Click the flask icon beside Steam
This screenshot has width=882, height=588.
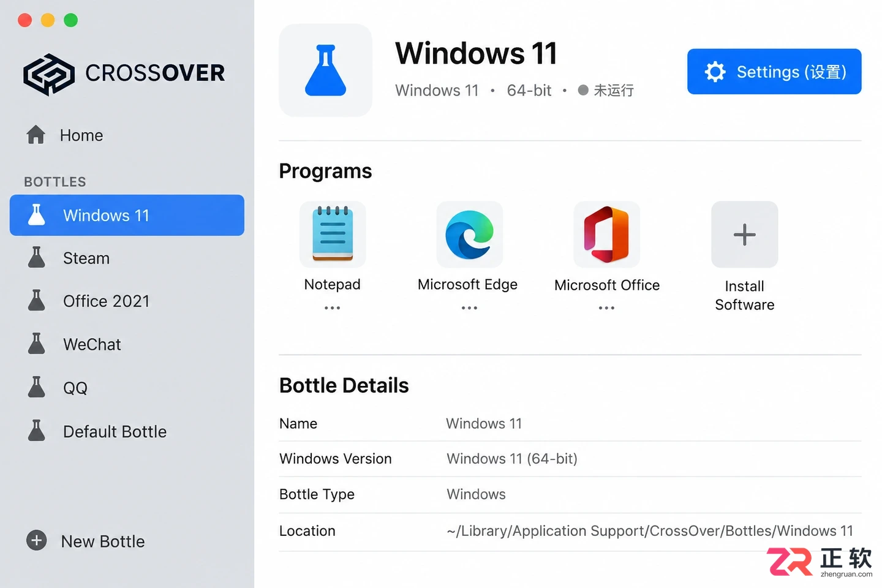tap(37, 258)
